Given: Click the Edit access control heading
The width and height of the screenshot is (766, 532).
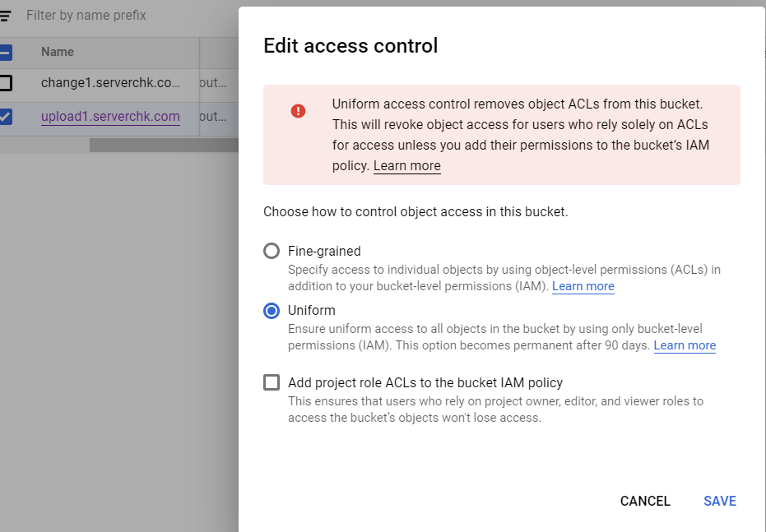Looking at the screenshot, I should 351,46.
